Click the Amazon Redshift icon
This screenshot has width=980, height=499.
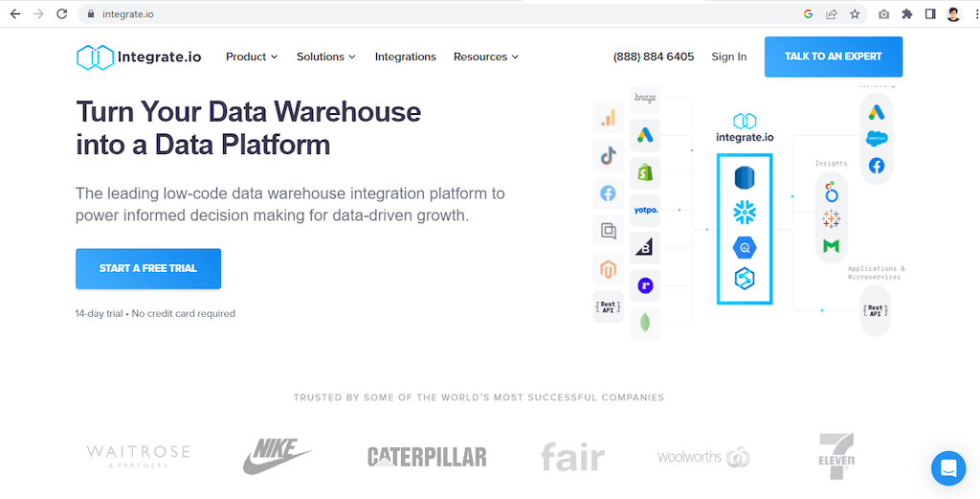point(745,177)
